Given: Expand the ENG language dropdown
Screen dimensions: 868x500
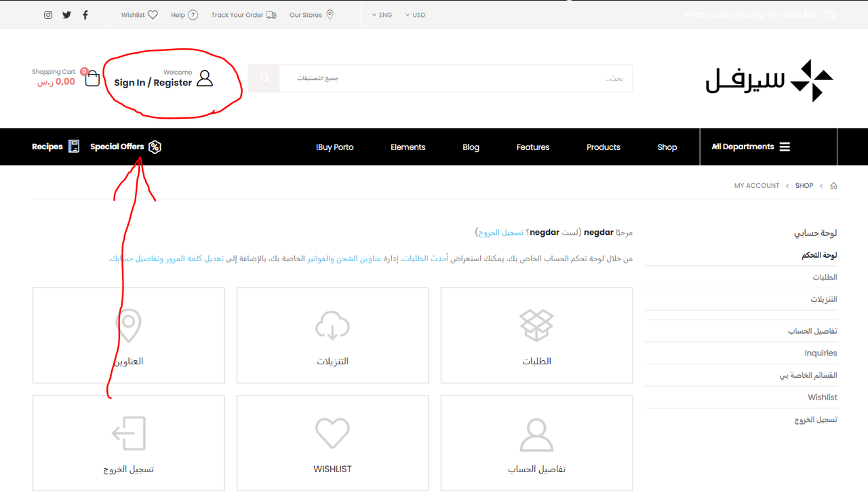Looking at the screenshot, I should (x=382, y=15).
